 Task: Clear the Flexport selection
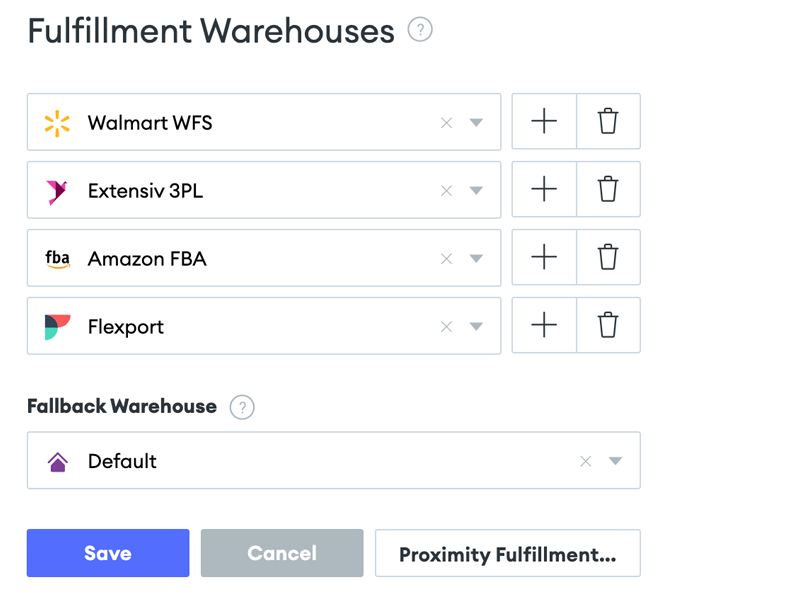(x=446, y=327)
